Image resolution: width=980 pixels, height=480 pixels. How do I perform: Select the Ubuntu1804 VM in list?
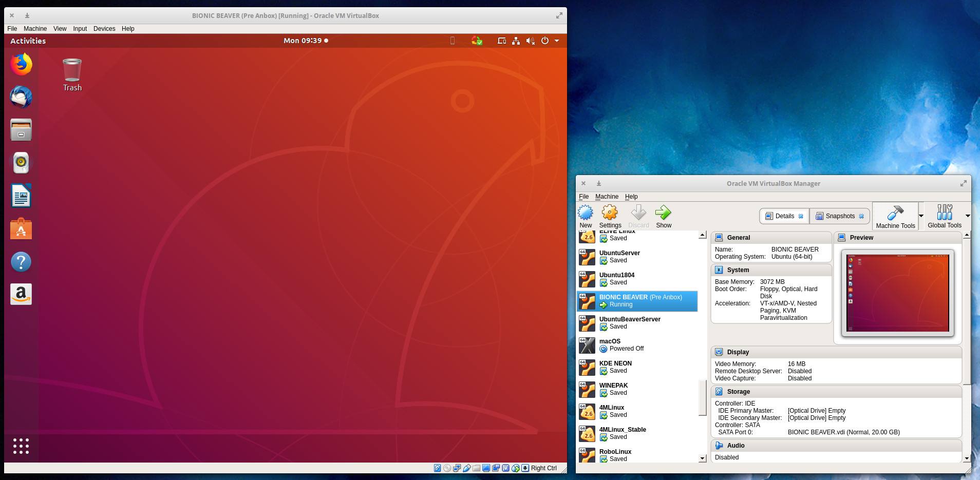tap(637, 279)
